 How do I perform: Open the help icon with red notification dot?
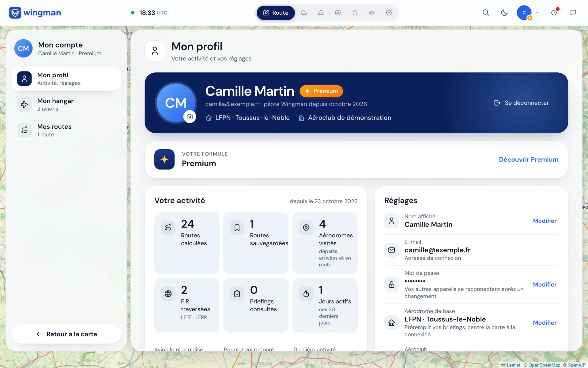(x=554, y=13)
